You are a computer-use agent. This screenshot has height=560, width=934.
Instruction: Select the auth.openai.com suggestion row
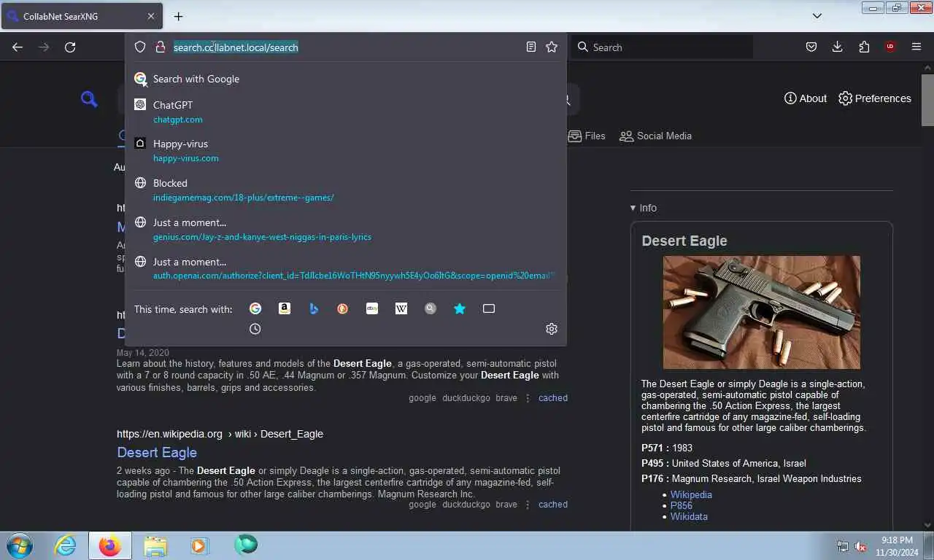(x=346, y=268)
